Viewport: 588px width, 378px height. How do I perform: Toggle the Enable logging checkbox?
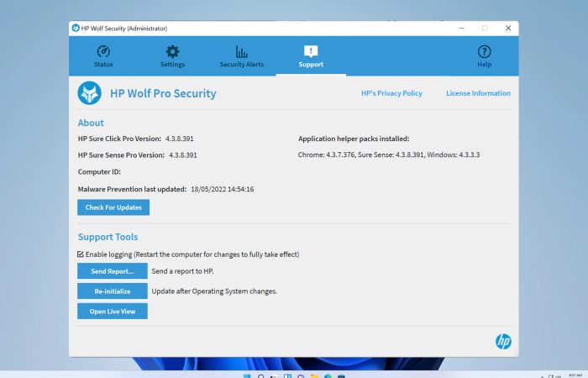click(x=81, y=255)
